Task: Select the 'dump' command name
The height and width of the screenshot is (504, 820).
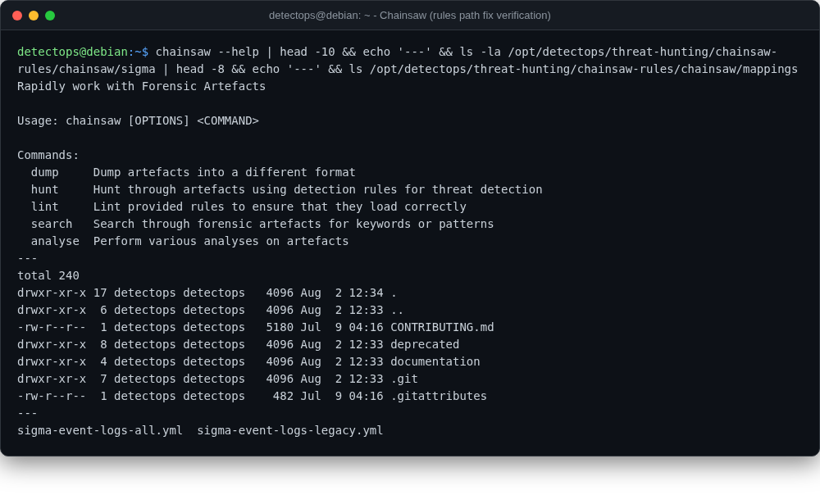Action: [44, 173]
